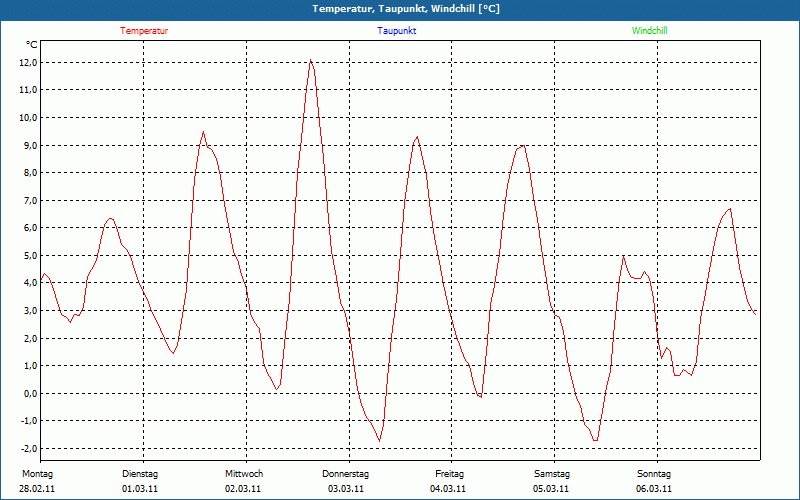Screen dimensions: 800x500
Task: Click the 9,0 y-axis value
Action: [x=30, y=145]
